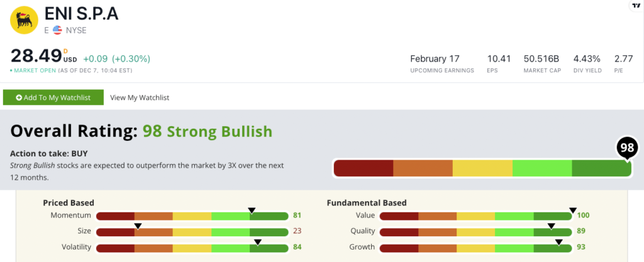
Task: Select the Size rating pointer triangle
Action: (138, 226)
